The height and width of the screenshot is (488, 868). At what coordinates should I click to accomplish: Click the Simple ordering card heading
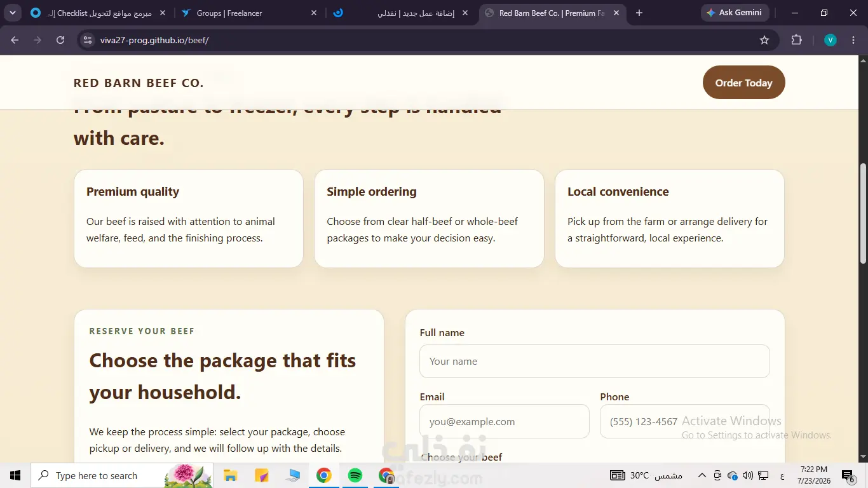pyautogui.click(x=372, y=192)
